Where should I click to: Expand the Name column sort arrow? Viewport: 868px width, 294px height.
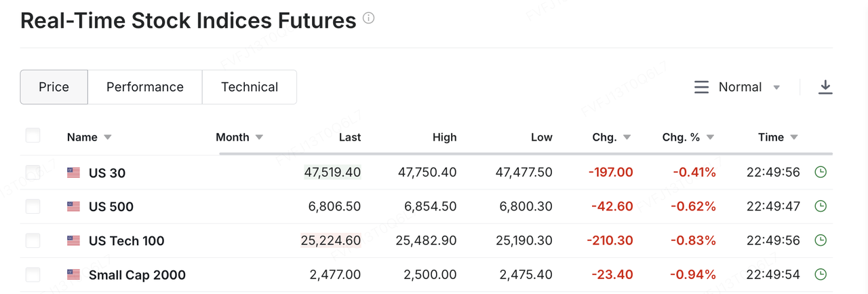[107, 137]
